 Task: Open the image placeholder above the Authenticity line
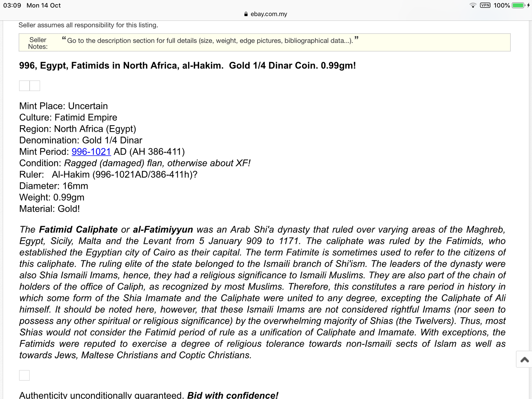click(x=24, y=375)
